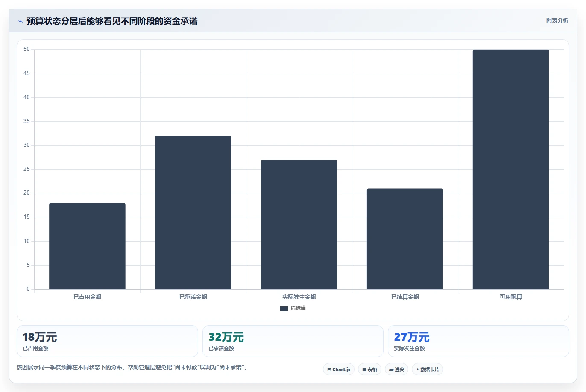Click the 实际发生金额 bar in chart
This screenshot has height=392, width=586.
(299, 224)
